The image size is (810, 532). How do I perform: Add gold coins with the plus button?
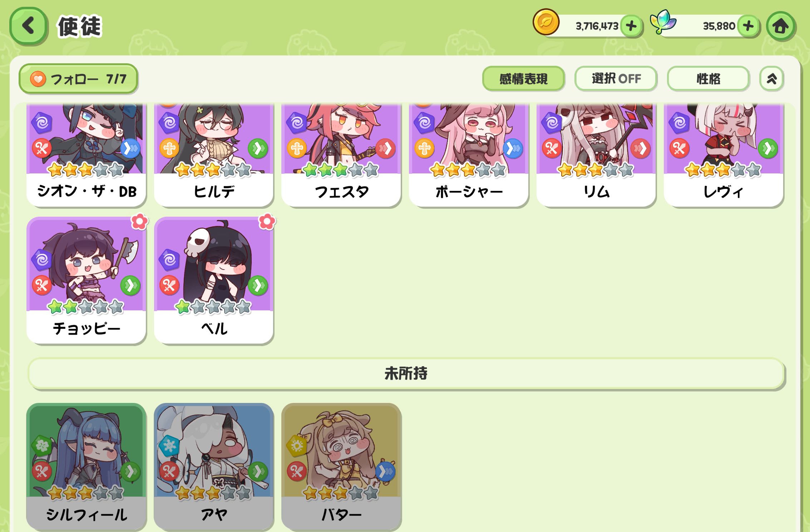pyautogui.click(x=631, y=26)
